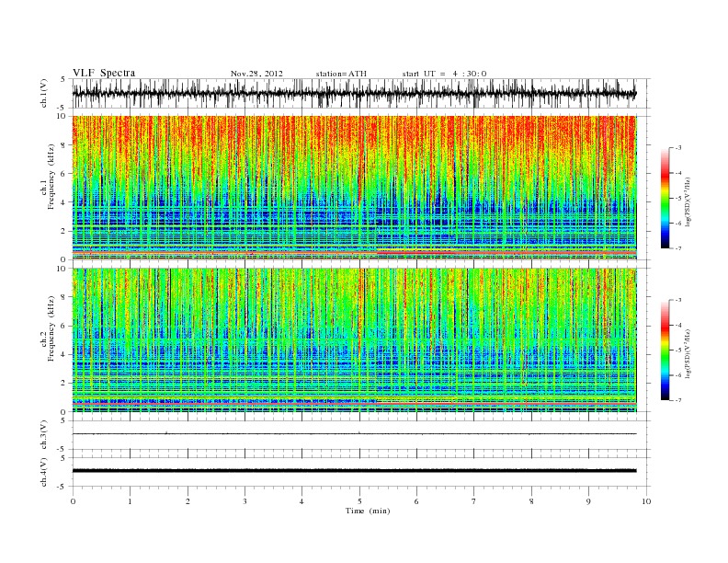Click the "7" tick on the time axis

[474, 501]
